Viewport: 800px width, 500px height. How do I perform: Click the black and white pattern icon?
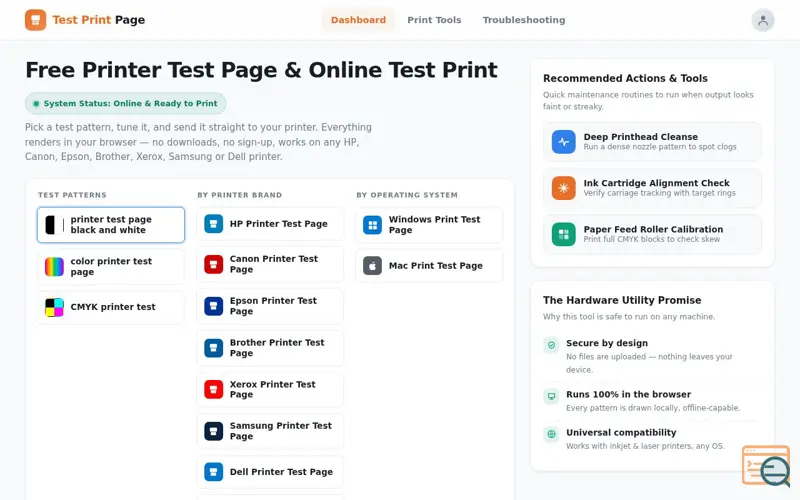[54, 225]
